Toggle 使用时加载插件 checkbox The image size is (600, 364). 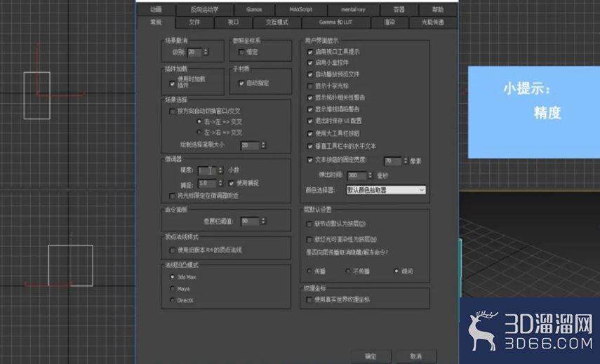[x=172, y=83]
